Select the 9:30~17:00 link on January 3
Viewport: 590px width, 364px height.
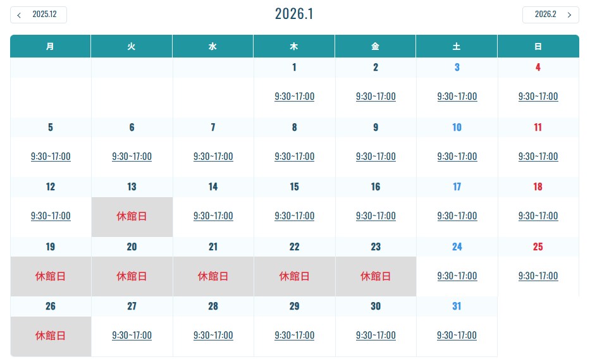[x=457, y=97]
